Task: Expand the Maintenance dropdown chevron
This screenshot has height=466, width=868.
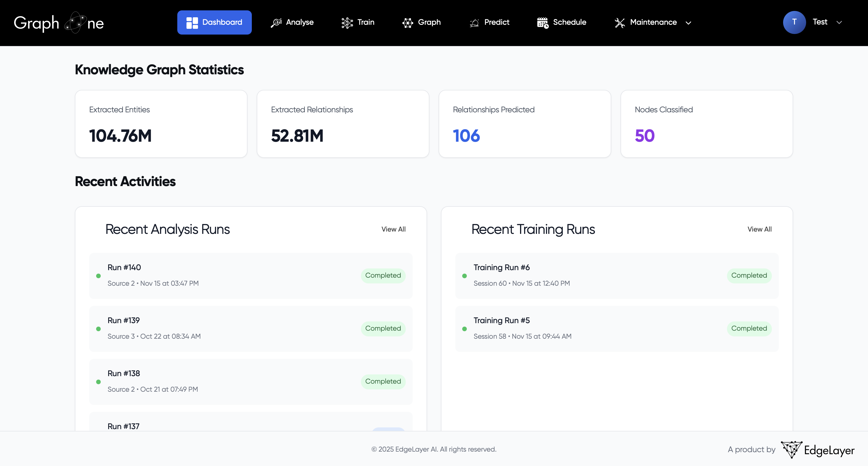Action: pos(688,23)
